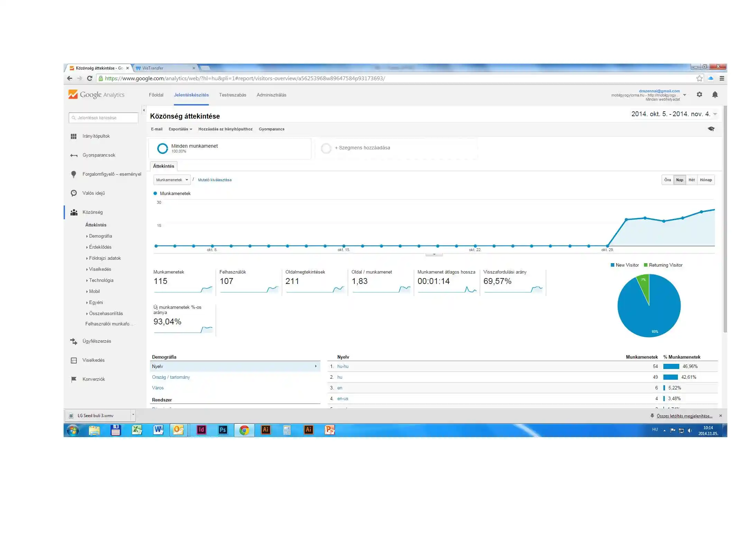
Task: Open the Munkamenetek metric dropdown
Action: [172, 180]
